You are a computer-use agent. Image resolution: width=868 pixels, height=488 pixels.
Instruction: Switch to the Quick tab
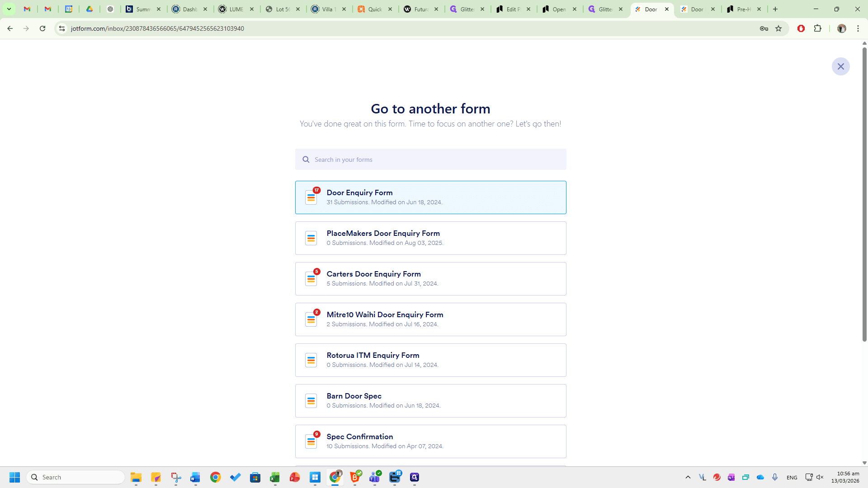(375, 9)
